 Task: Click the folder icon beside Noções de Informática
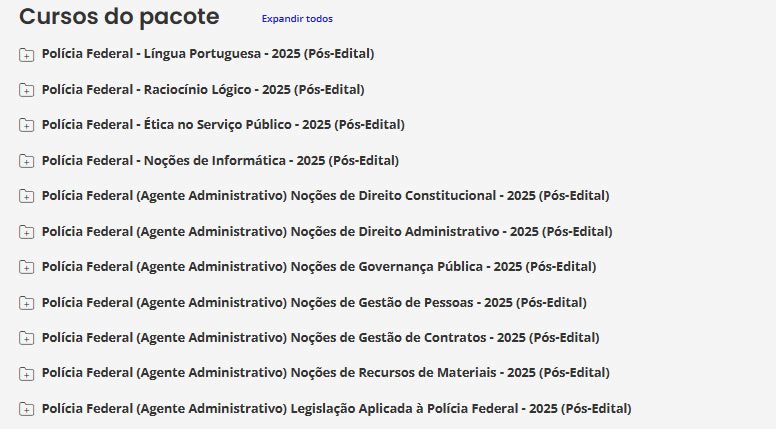26,161
